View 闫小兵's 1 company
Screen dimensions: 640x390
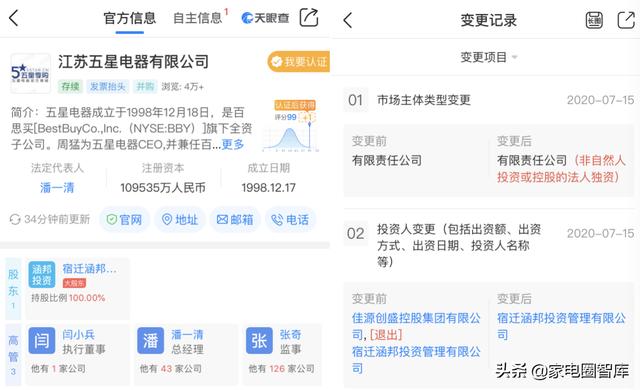58,369
